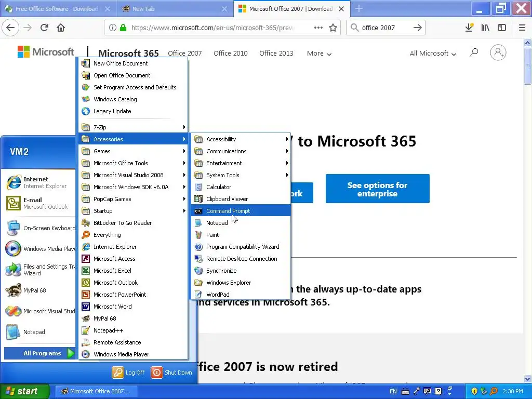Click browser Home icon
Viewport: 532px width, 399px height.
[61, 28]
